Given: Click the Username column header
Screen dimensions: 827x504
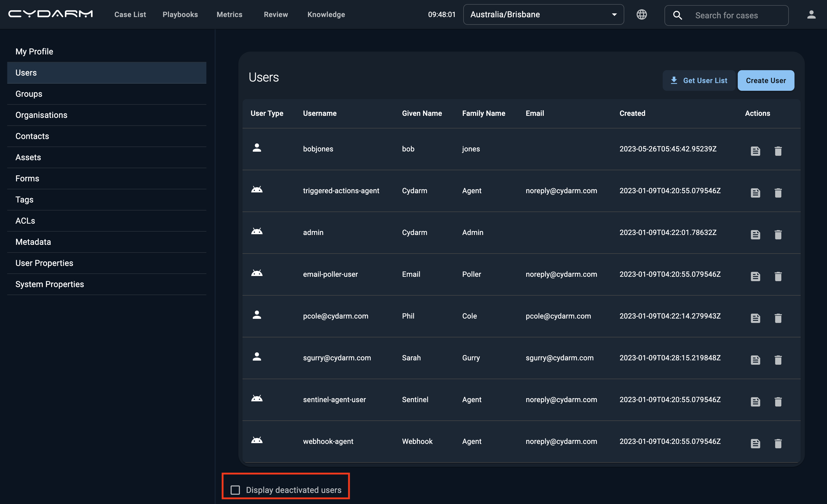Looking at the screenshot, I should (320, 113).
